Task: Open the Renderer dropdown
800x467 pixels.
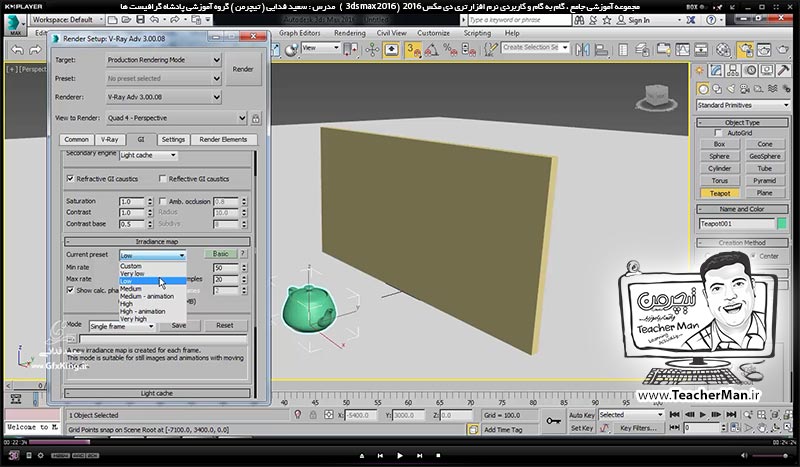Action: [164, 96]
